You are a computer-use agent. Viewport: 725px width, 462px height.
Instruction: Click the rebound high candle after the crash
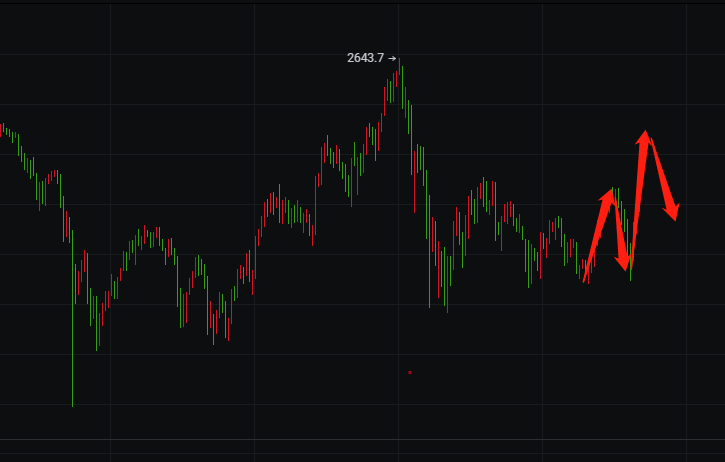pos(483,185)
